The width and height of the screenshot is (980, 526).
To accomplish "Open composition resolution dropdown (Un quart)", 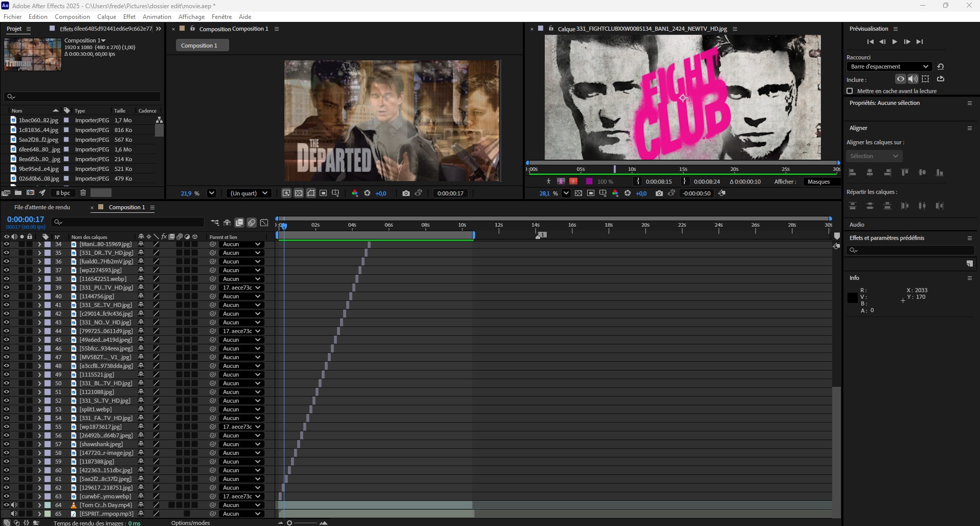I will (x=249, y=193).
